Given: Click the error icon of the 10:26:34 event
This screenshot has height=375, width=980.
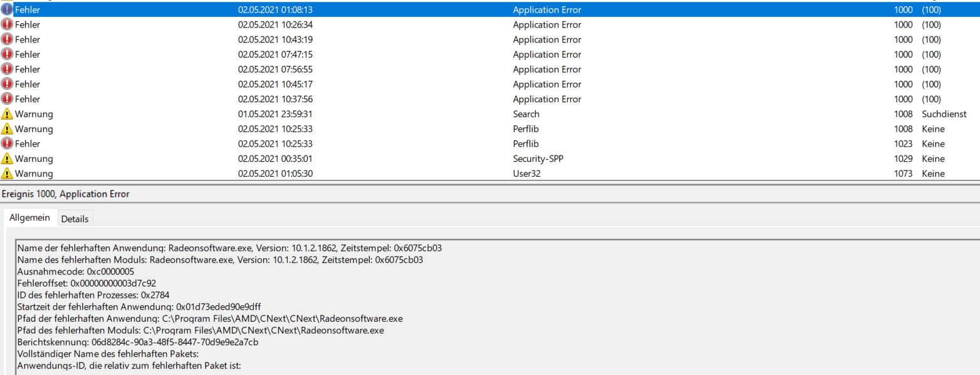Looking at the screenshot, I should click(7, 24).
